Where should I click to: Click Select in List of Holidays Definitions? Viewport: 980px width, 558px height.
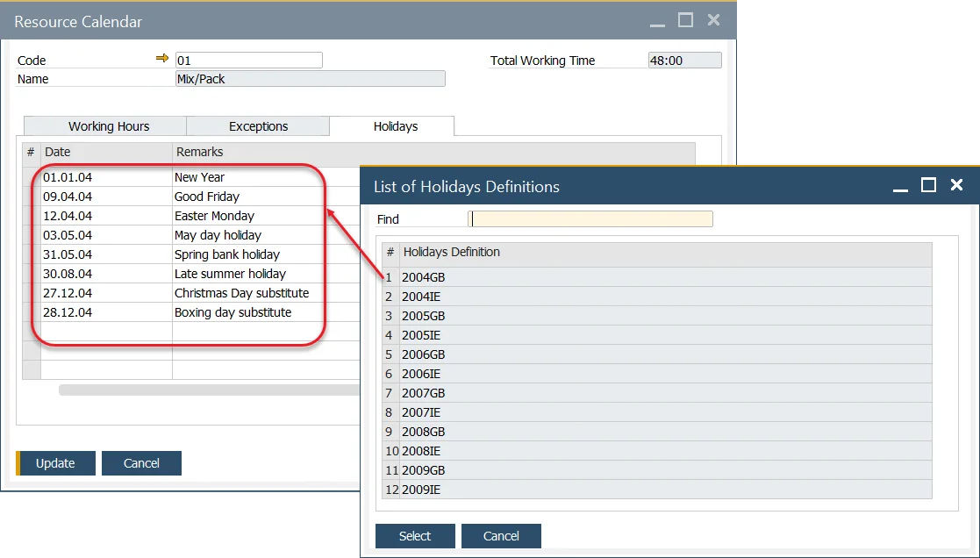(414, 535)
